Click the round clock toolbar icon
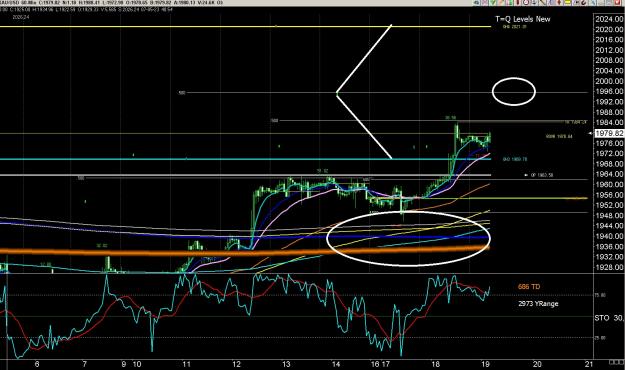Viewport: 625px width, 370px height. [x=526, y=2]
